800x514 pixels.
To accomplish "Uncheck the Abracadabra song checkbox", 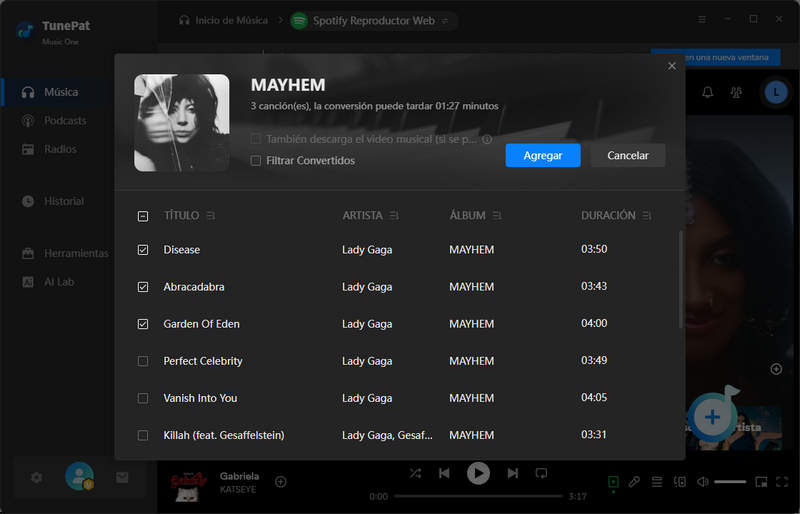I will pos(143,287).
